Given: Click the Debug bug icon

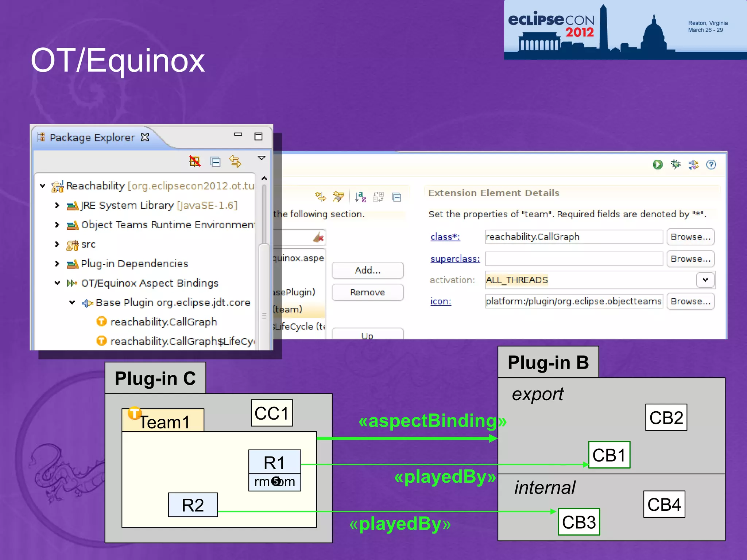Looking at the screenshot, I should (x=676, y=164).
